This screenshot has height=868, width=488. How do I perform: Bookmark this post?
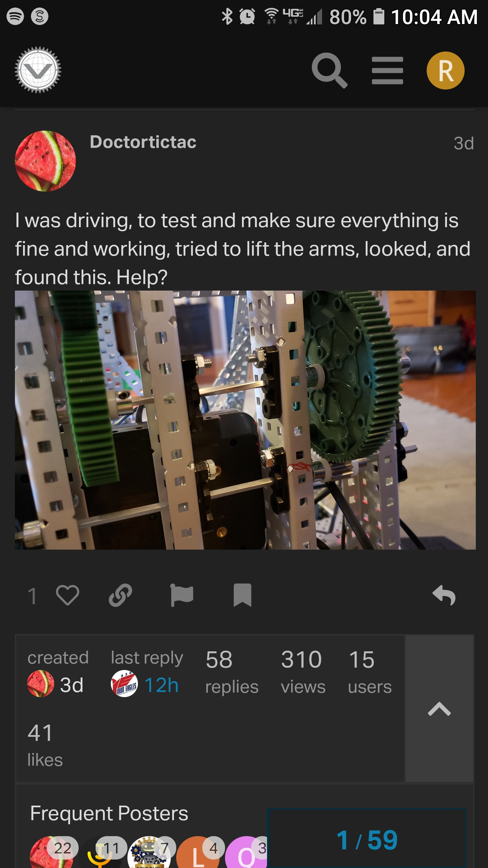tap(243, 595)
